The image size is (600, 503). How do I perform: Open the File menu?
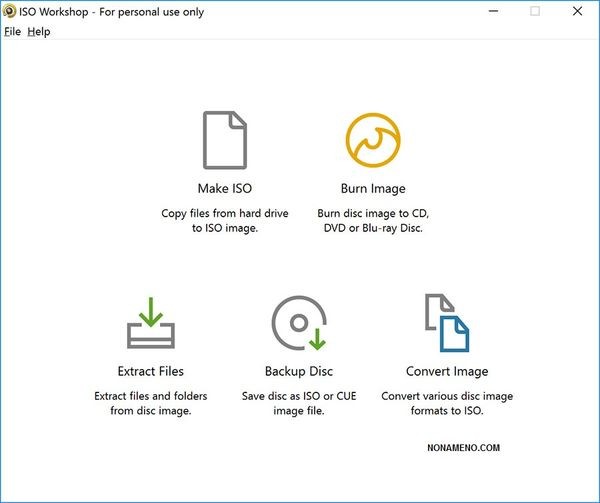12,31
